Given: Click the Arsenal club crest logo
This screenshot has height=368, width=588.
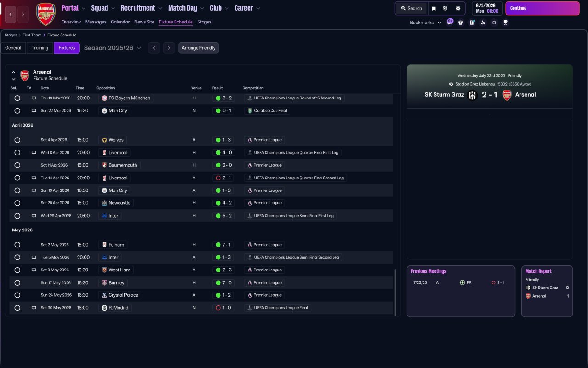Looking at the screenshot, I should (x=45, y=14).
